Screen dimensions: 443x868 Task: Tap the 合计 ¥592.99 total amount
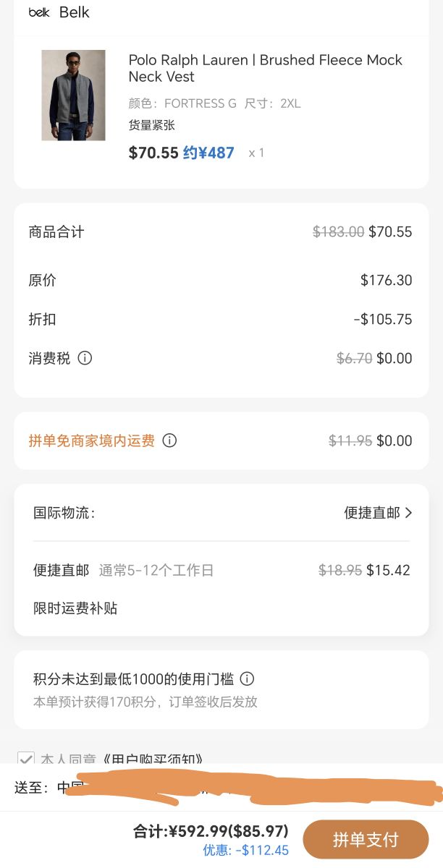[211, 831]
